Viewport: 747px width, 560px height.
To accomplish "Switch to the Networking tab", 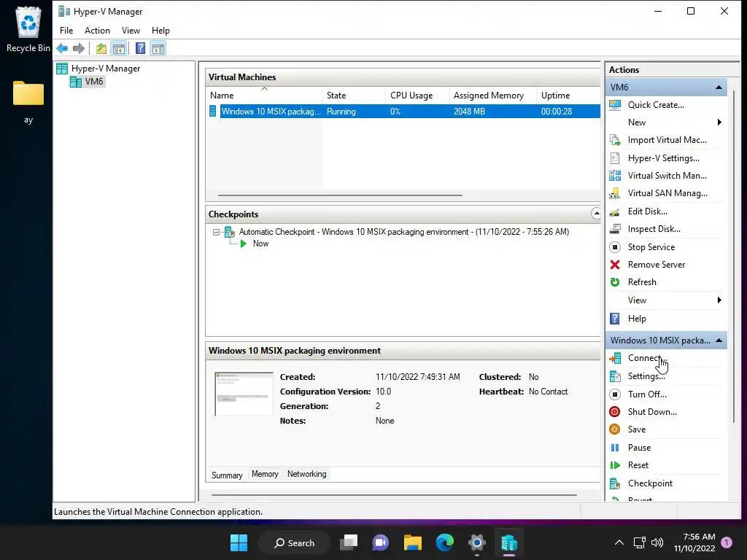I will (307, 474).
